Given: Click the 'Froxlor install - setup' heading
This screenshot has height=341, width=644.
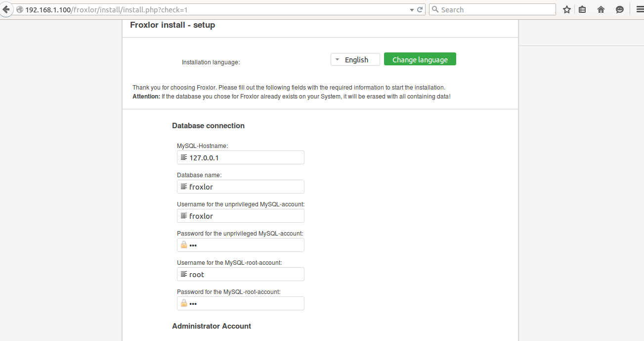Looking at the screenshot, I should tap(172, 25).
